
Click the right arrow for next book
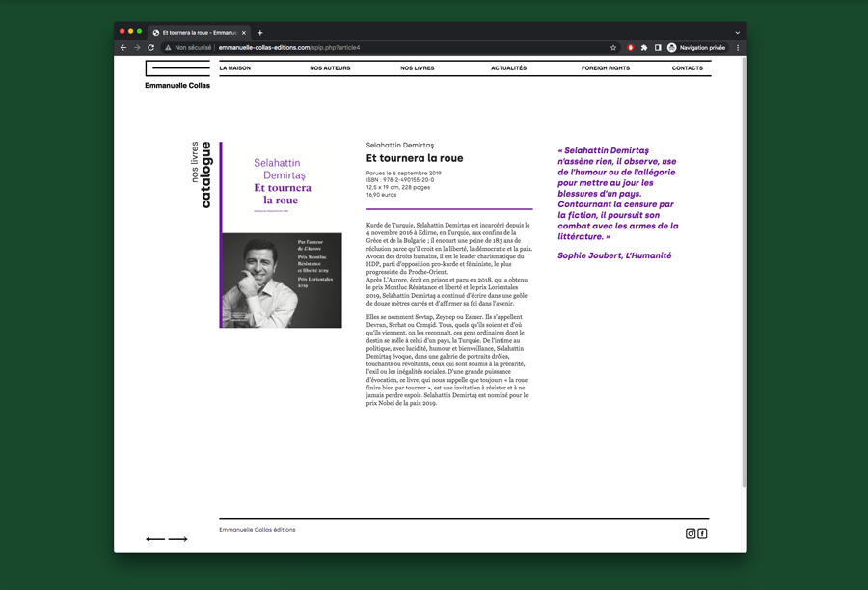point(178,539)
